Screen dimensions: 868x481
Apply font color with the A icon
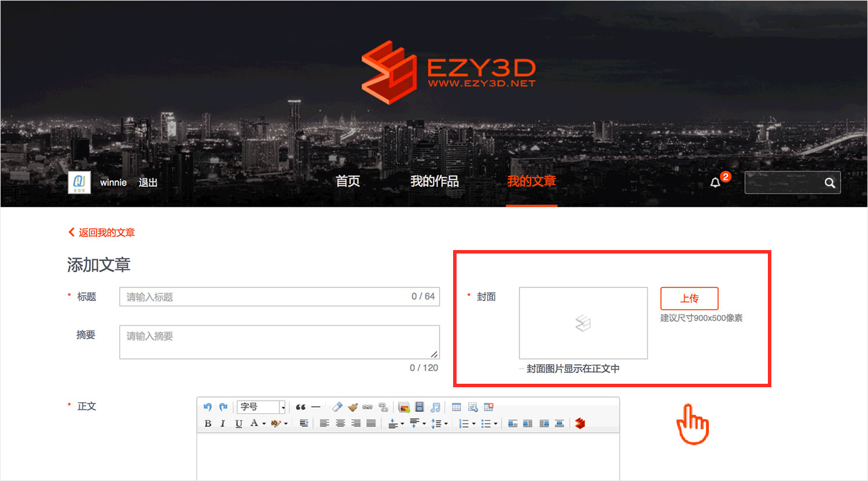point(254,423)
